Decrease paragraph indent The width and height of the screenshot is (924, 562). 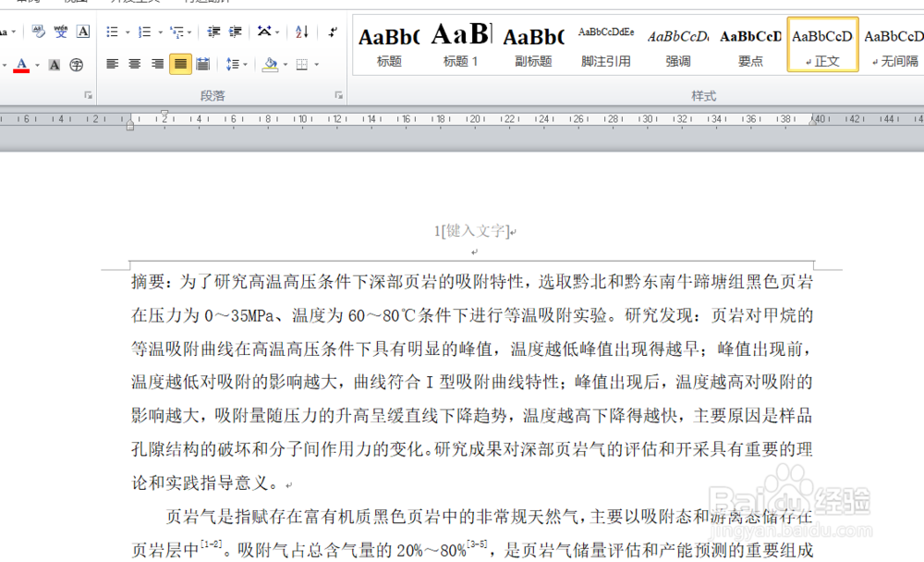click(x=213, y=31)
